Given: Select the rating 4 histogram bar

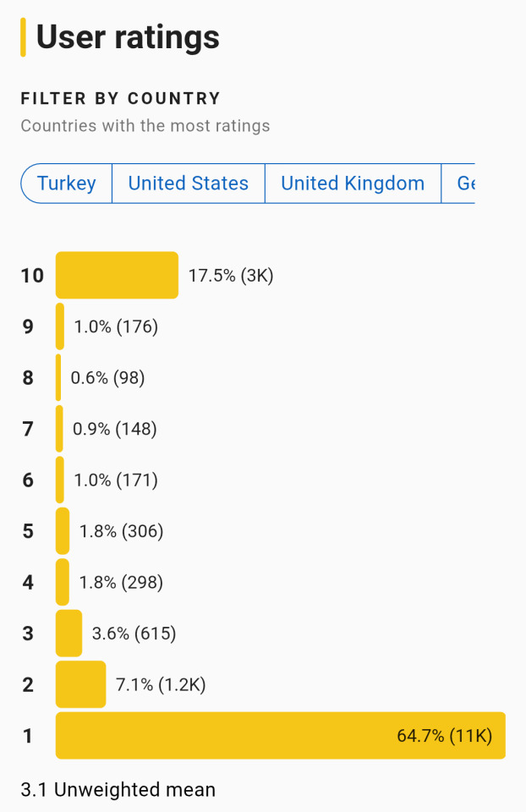Looking at the screenshot, I should click(x=62, y=582).
